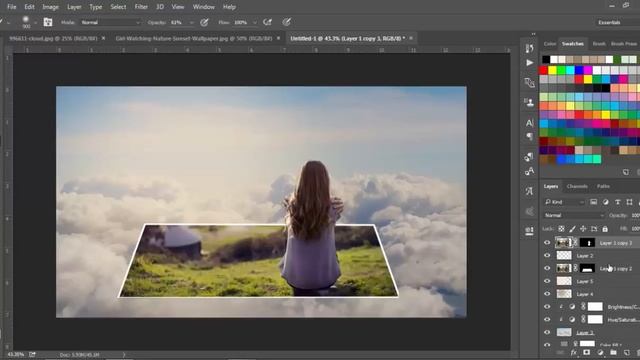Create new adjustment layer icon
Image resolution: width=640 pixels, height=360 pixels.
point(600,352)
